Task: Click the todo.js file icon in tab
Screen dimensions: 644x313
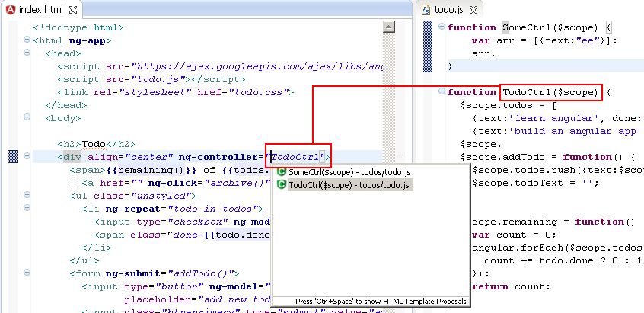Action: pos(424,10)
